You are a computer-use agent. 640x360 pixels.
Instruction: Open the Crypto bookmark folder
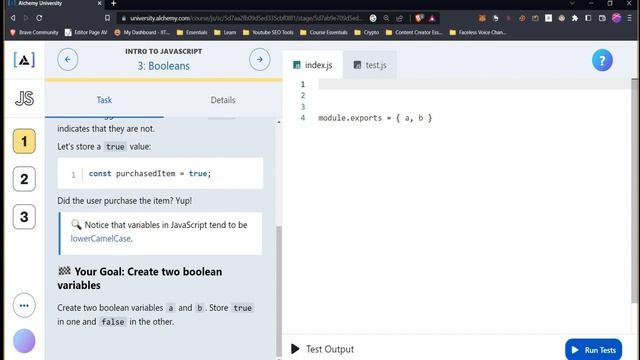[367, 32]
